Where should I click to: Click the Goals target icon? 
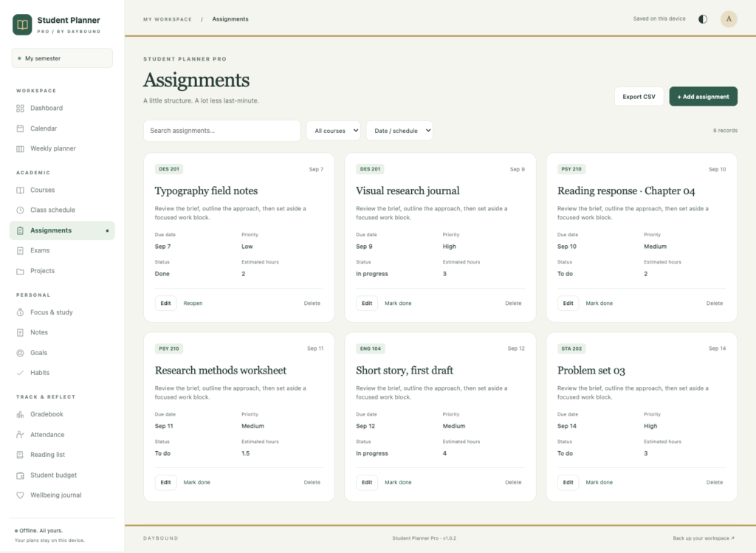click(x=20, y=353)
